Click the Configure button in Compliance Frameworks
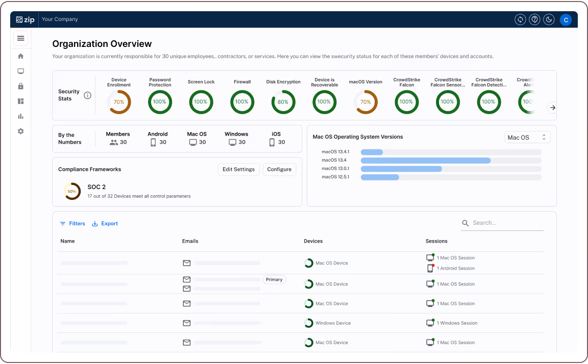The image size is (588, 364). click(x=279, y=169)
